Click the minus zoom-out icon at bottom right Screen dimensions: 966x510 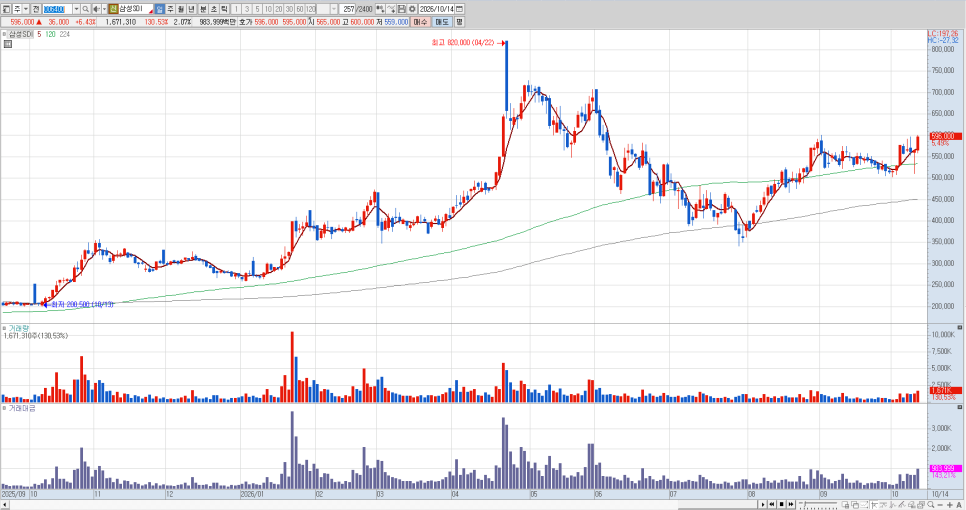coord(940,504)
